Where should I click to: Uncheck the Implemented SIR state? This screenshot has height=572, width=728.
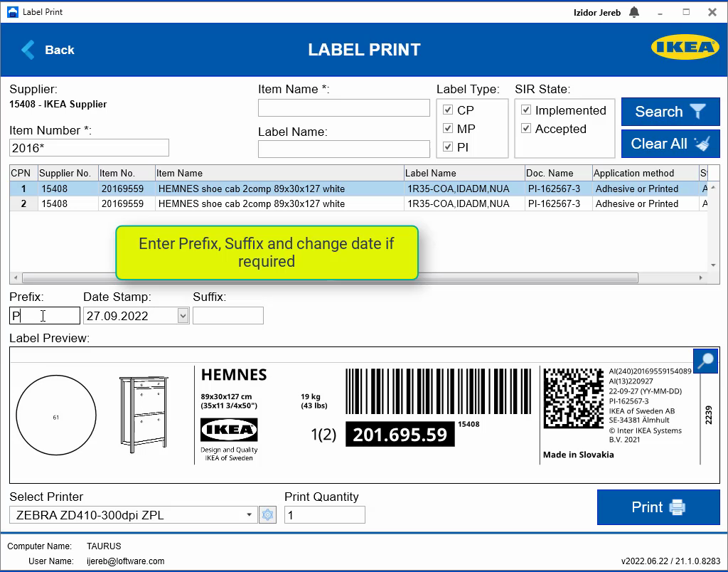click(x=526, y=110)
